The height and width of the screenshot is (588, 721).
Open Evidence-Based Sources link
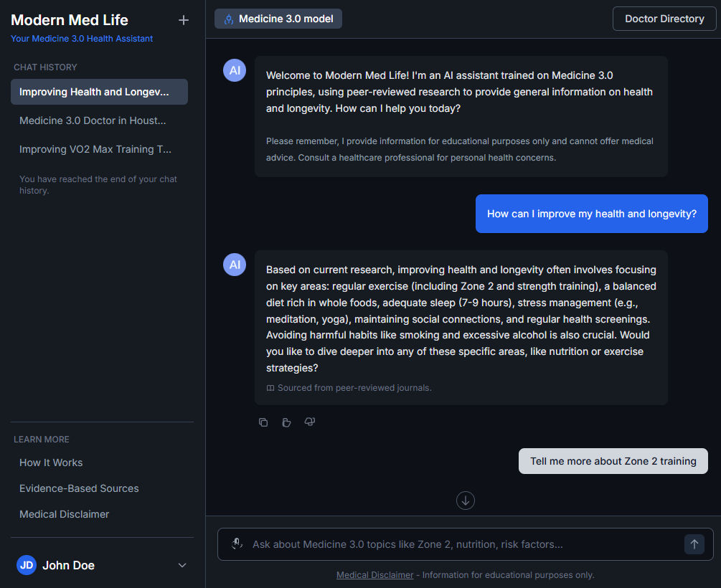(x=79, y=488)
